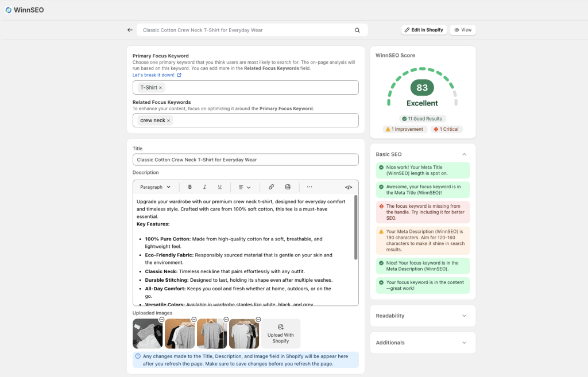This screenshot has height=377, width=588.
Task: Select the fourth uploaded image thumbnail
Action: tap(244, 333)
